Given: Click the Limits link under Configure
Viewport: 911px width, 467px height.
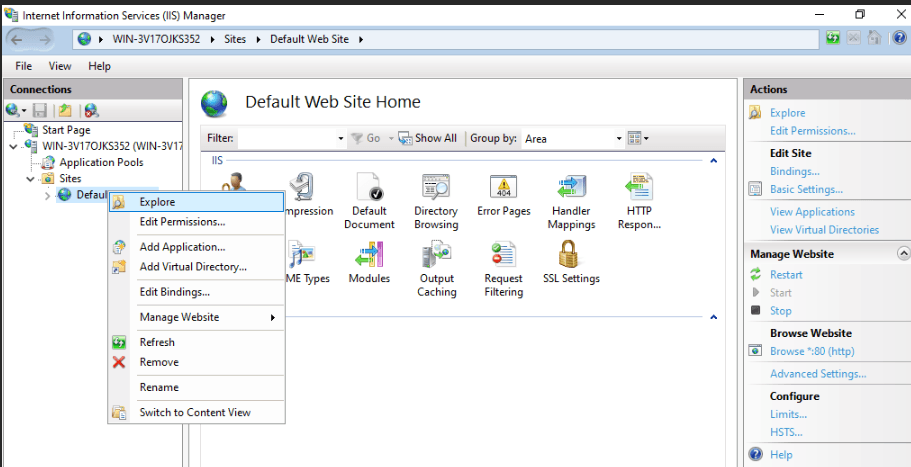Looking at the screenshot, I should click(x=788, y=415).
